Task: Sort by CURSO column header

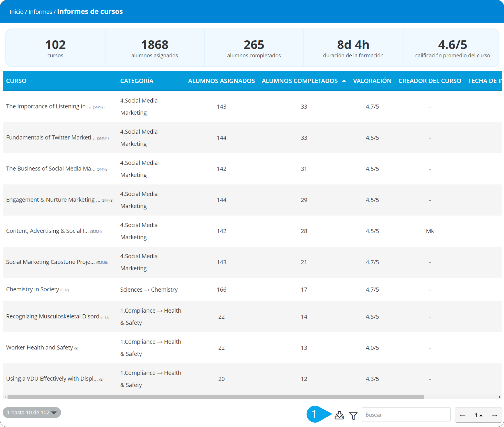Action: (16, 81)
